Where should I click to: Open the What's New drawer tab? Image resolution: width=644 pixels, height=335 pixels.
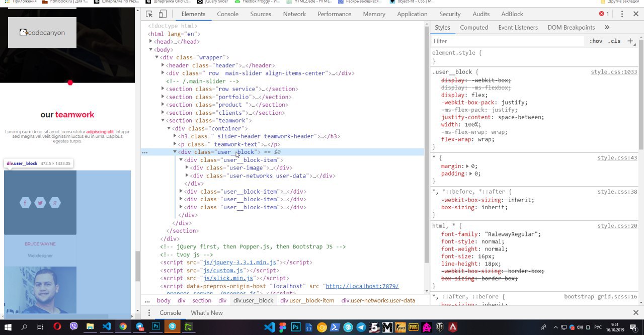tap(207, 313)
